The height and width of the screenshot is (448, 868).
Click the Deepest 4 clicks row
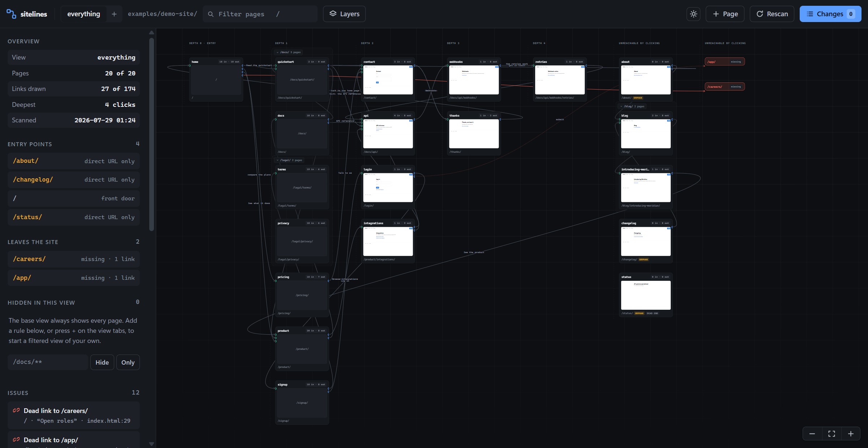(74, 105)
